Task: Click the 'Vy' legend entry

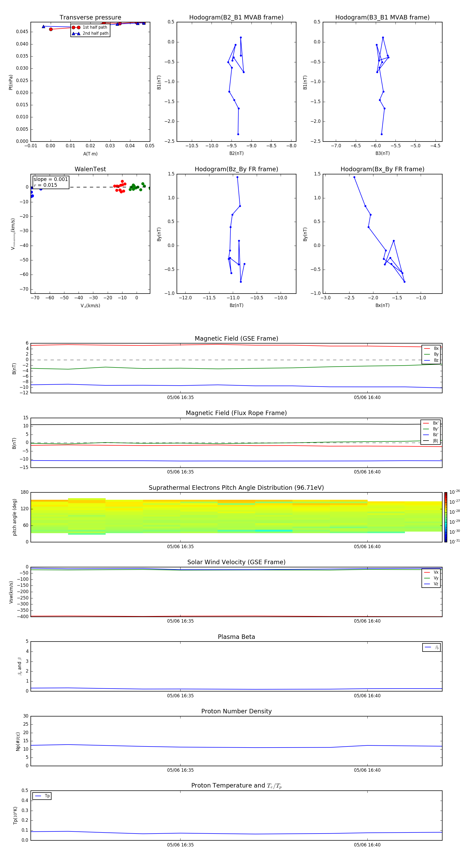Action: (431, 578)
